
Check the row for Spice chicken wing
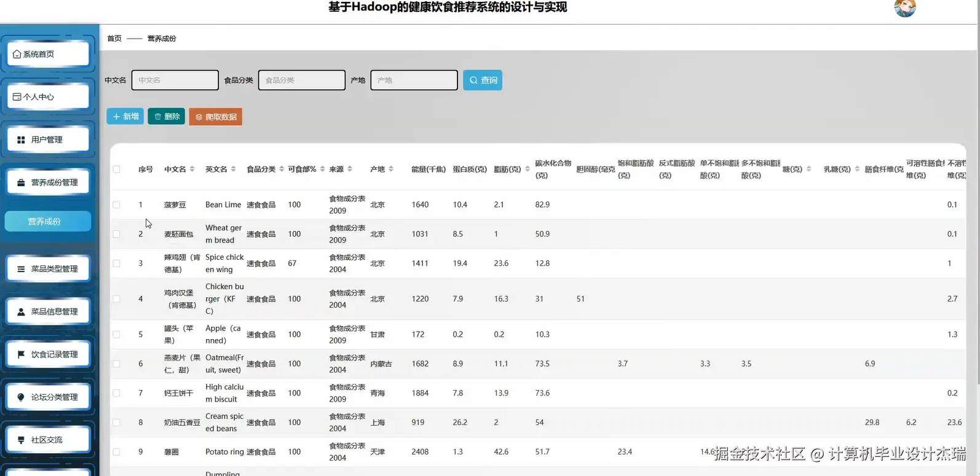116,263
